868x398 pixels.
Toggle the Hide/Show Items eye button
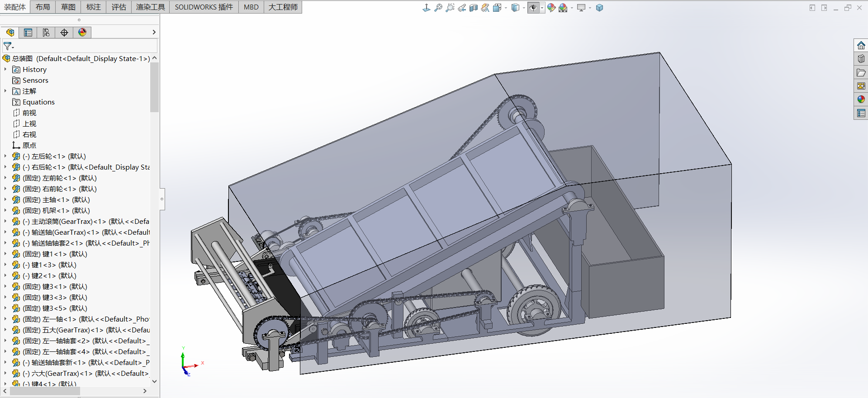(533, 8)
